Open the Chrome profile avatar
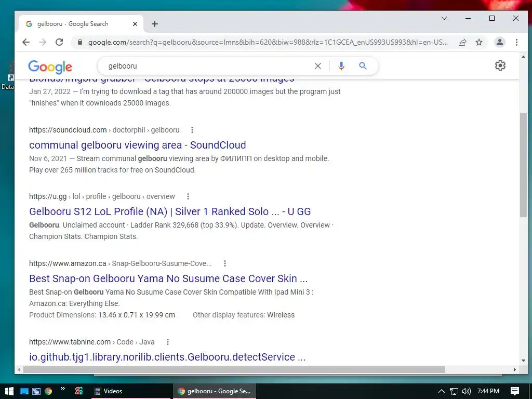 coord(499,42)
